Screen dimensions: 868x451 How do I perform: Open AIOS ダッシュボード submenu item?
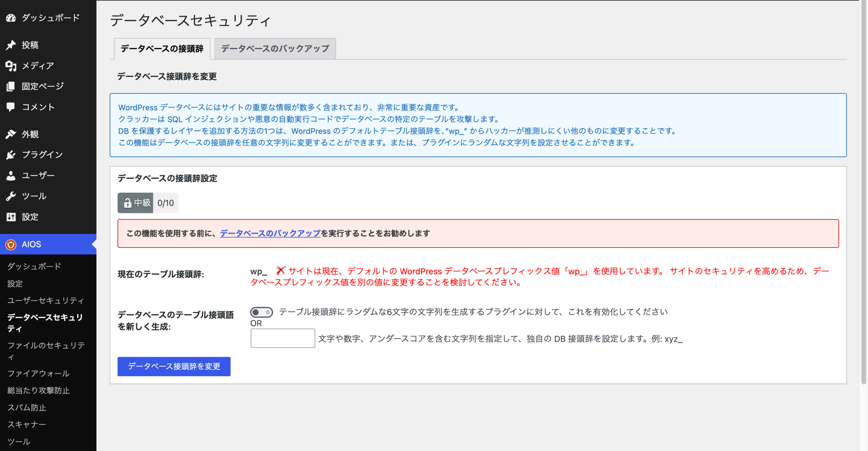tap(34, 266)
